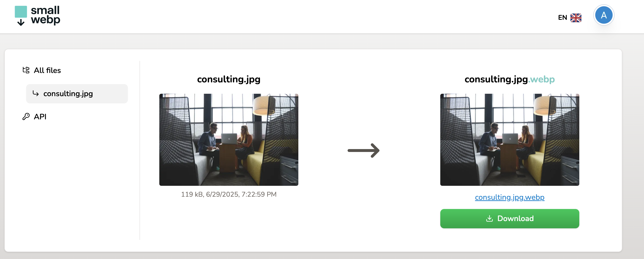Open the consulting.jpg.webp link

click(x=510, y=197)
